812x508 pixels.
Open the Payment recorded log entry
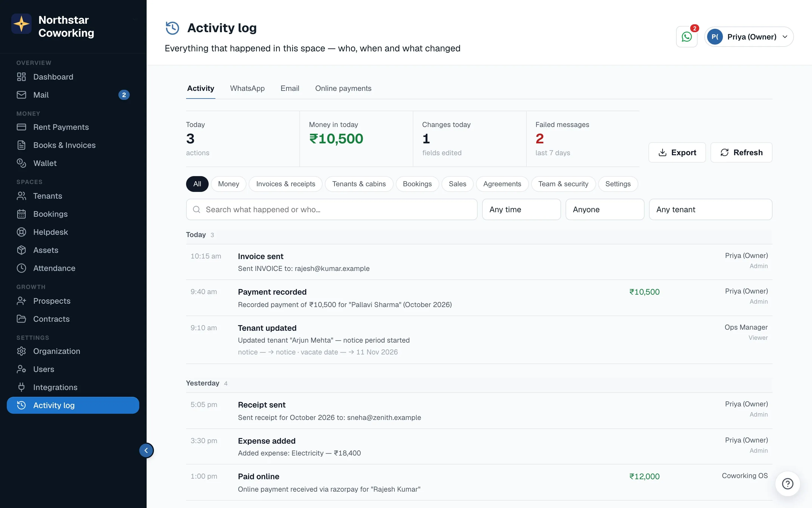point(479,298)
